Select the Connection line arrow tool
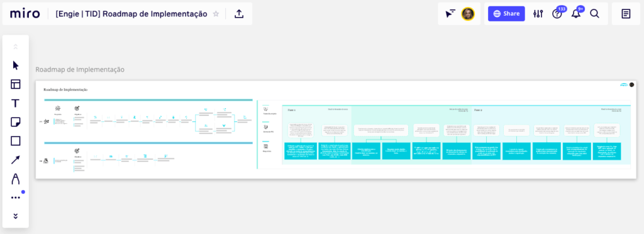 [16, 160]
